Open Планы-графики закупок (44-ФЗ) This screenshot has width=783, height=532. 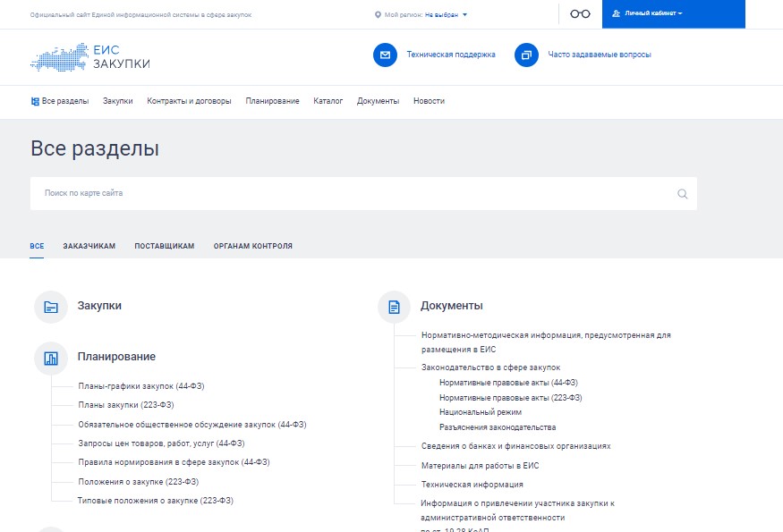click(141, 386)
